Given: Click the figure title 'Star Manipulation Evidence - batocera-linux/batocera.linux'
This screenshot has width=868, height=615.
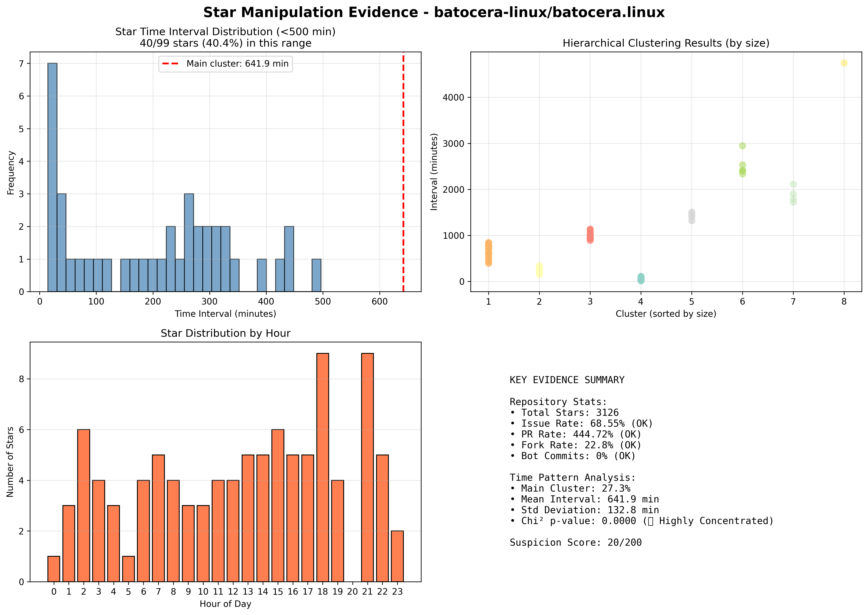Looking at the screenshot, I should [x=434, y=12].
